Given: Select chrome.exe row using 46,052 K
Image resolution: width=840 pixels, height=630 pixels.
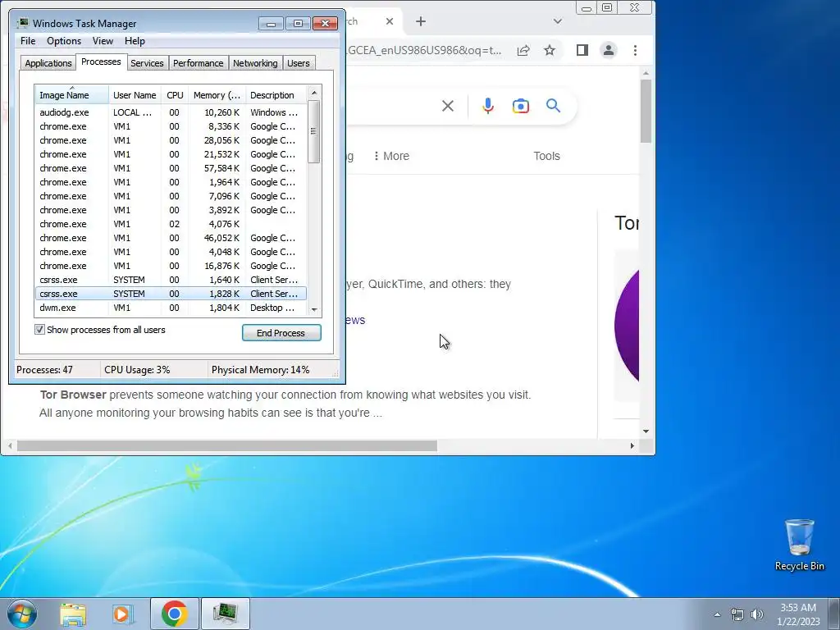Looking at the screenshot, I should pos(171,238).
